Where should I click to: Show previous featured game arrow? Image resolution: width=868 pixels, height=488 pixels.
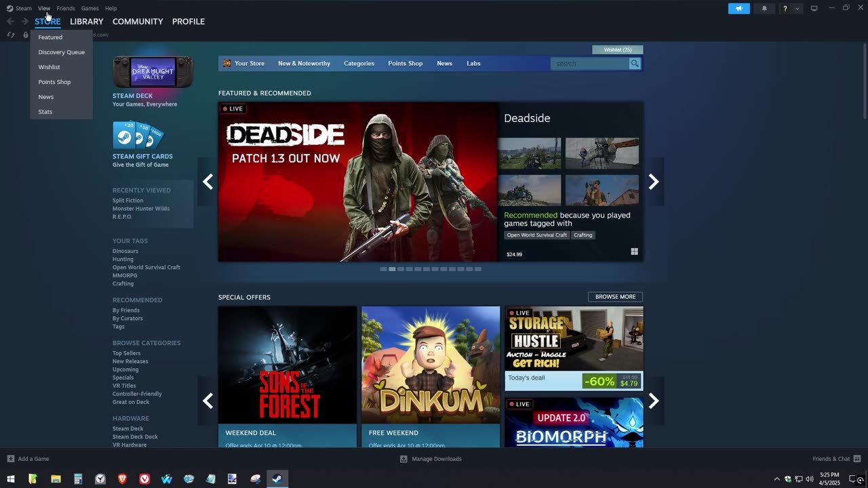pos(208,182)
